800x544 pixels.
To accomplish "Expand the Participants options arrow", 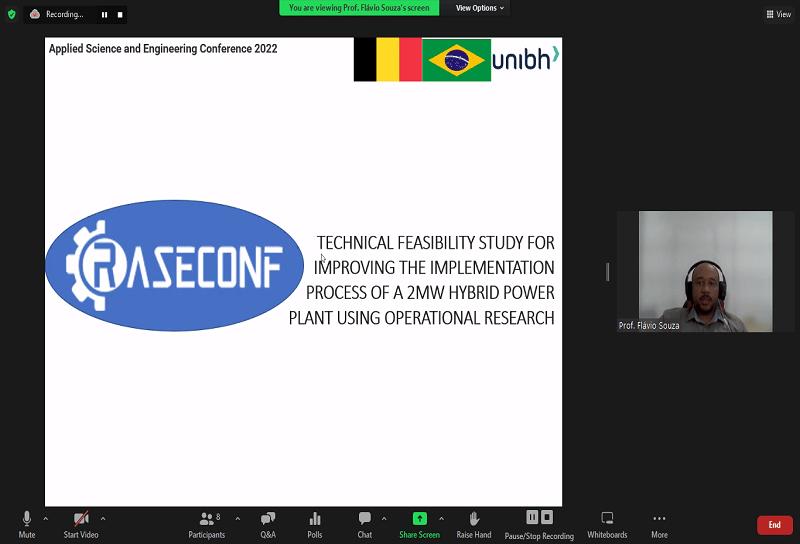I will pos(238,519).
